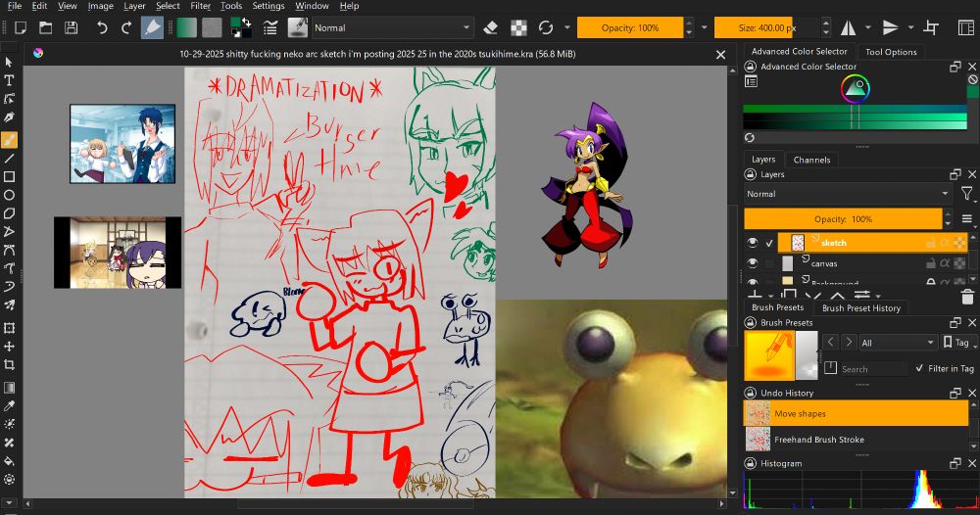Open the layer options hamburger menu

(x=967, y=218)
